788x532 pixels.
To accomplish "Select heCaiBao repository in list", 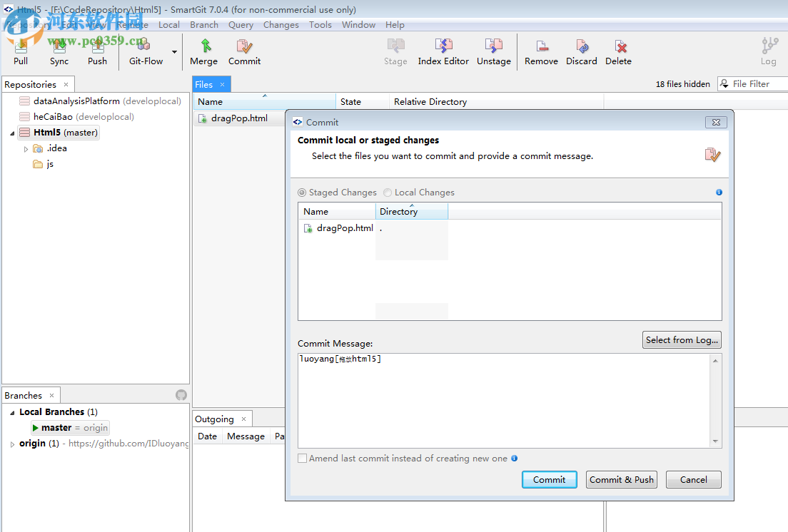I will (84, 116).
